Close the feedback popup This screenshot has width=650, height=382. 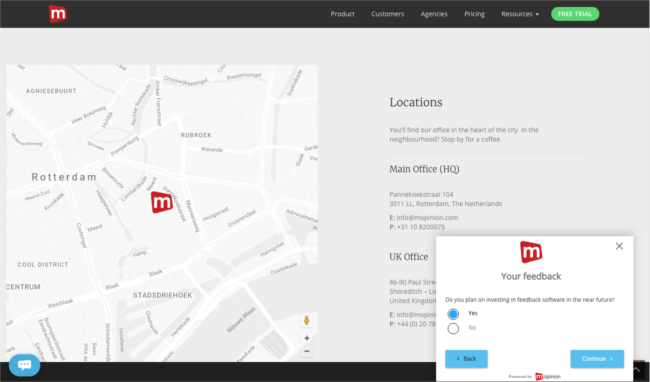coord(619,246)
